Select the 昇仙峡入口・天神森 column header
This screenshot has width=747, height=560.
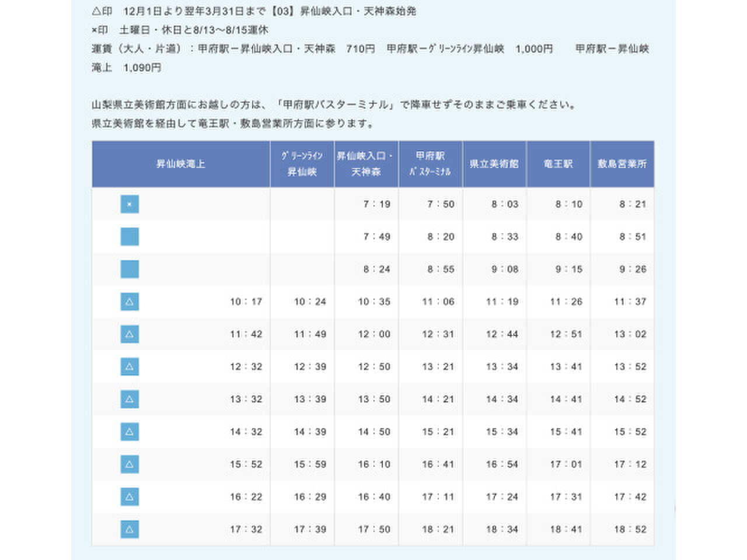366,164
